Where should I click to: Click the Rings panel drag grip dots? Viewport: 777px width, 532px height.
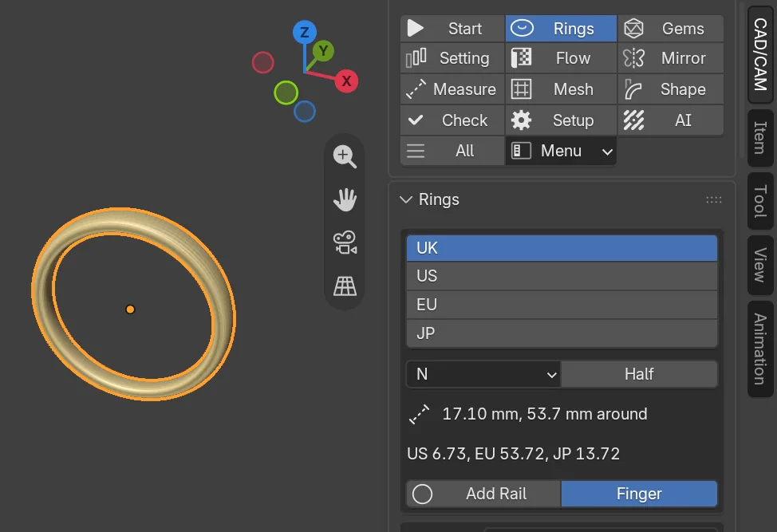pos(713,199)
